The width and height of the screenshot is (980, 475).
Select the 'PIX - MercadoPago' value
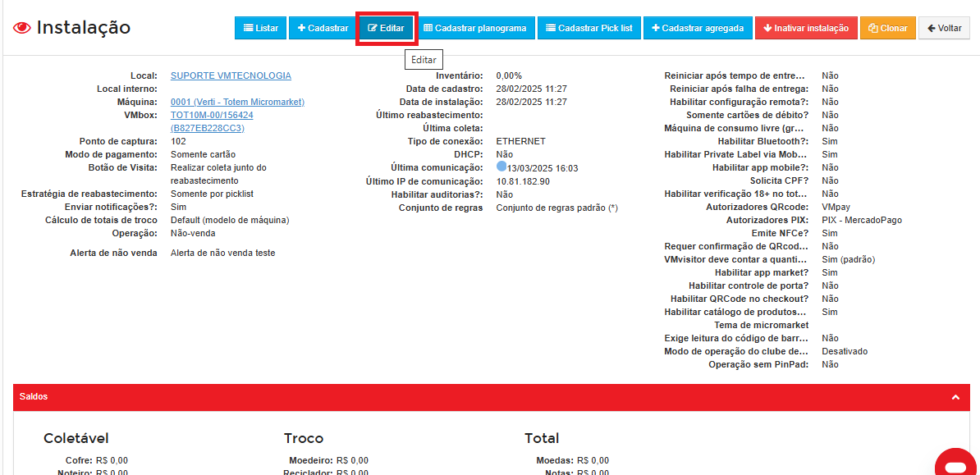[862, 220]
